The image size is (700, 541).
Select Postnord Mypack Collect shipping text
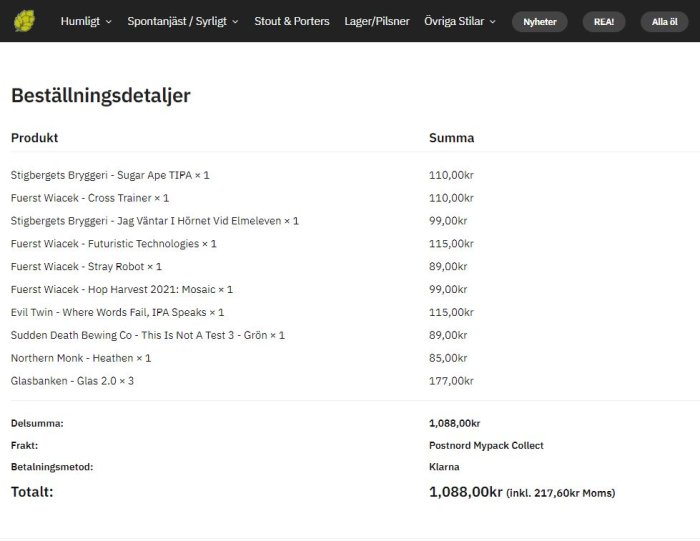click(486, 445)
